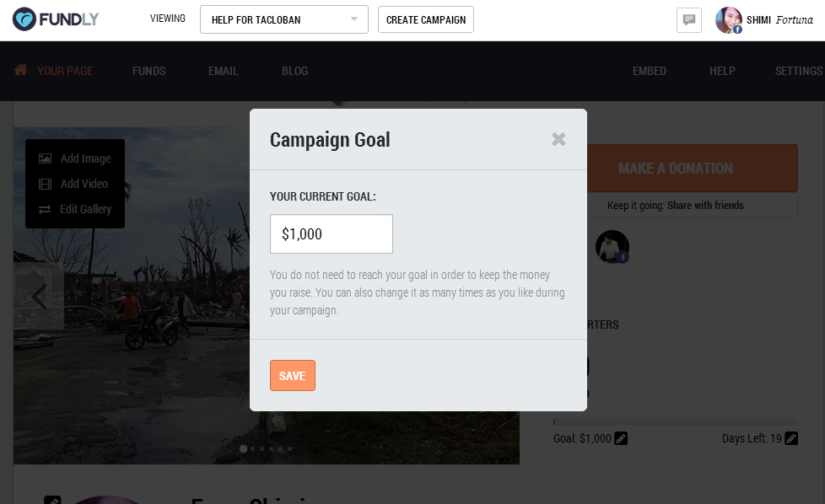Switch to the Email tab
This screenshot has height=504, width=825.
223,71
